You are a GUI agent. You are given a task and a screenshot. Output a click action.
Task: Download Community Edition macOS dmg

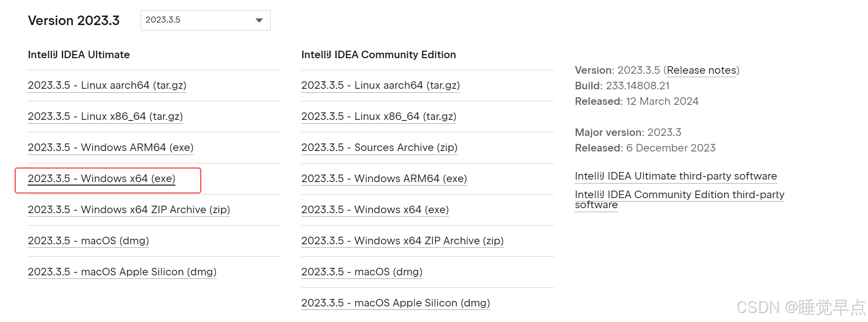[x=362, y=272]
